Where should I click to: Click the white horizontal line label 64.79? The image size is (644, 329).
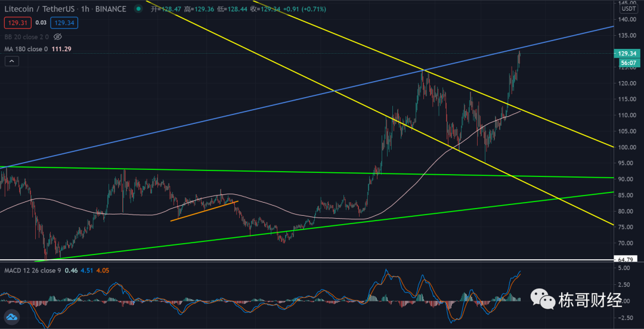[x=626, y=260]
